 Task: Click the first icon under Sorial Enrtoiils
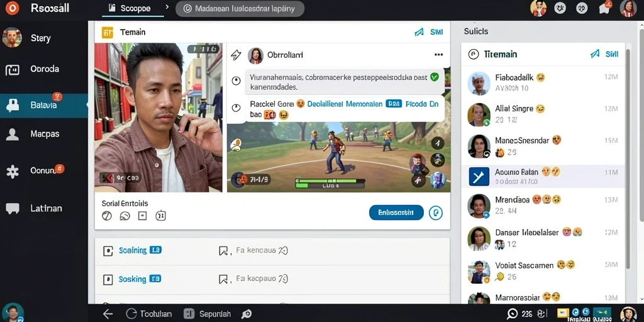click(x=107, y=216)
